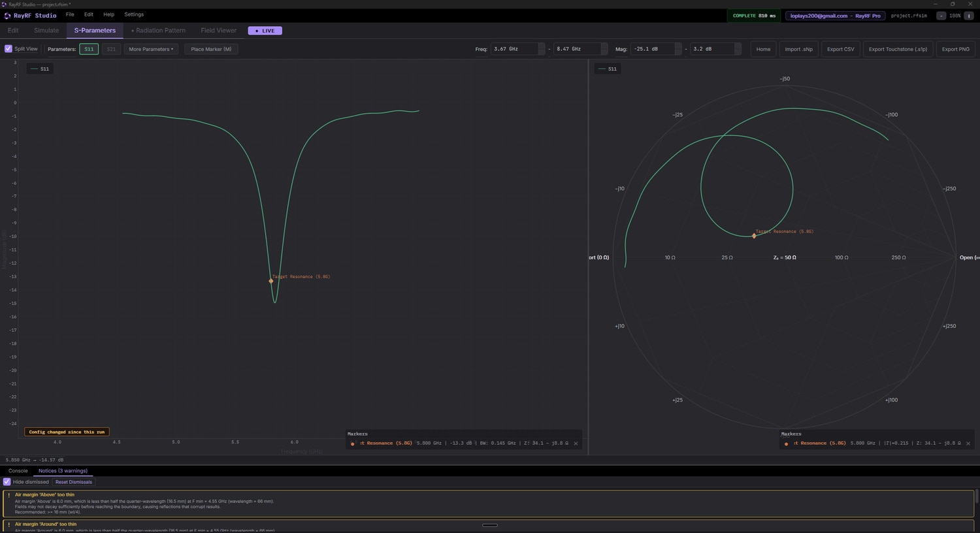Switch to the Simulate tab
980x533 pixels.
point(46,31)
